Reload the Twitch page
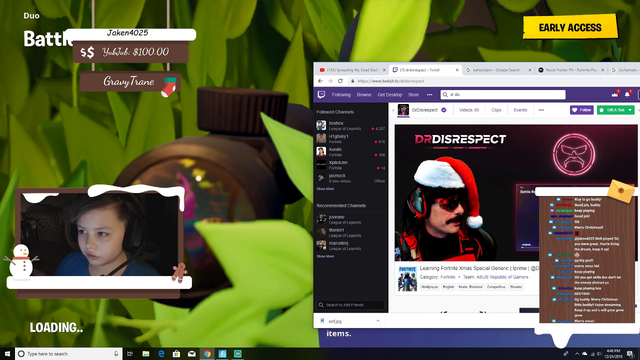640x360 pixels. pyautogui.click(x=340, y=81)
